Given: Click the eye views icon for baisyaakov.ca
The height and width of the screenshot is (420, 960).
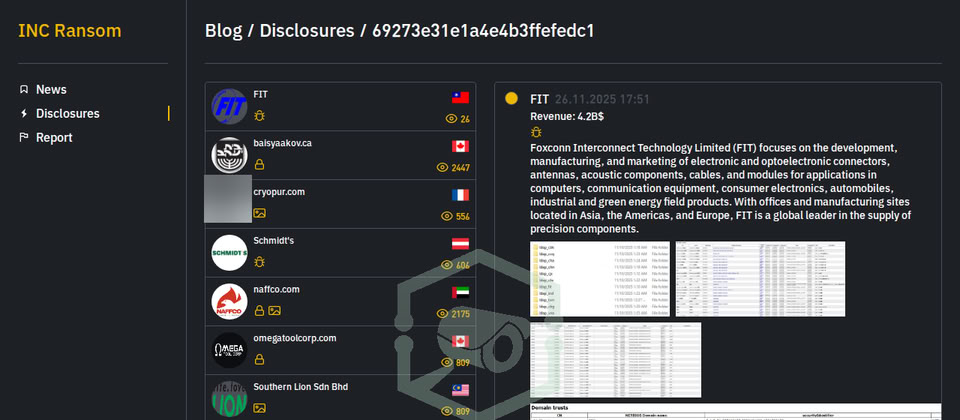Looking at the screenshot, I should tap(443, 168).
